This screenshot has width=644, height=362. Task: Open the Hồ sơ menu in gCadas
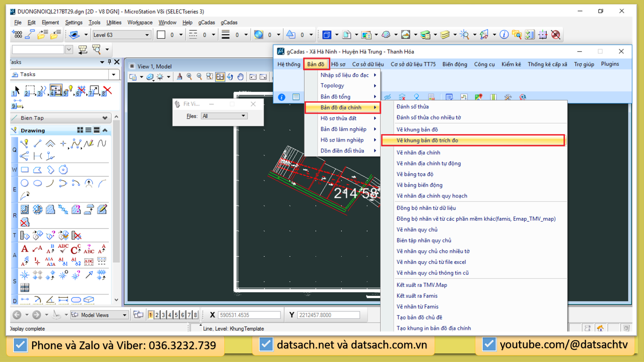click(338, 64)
